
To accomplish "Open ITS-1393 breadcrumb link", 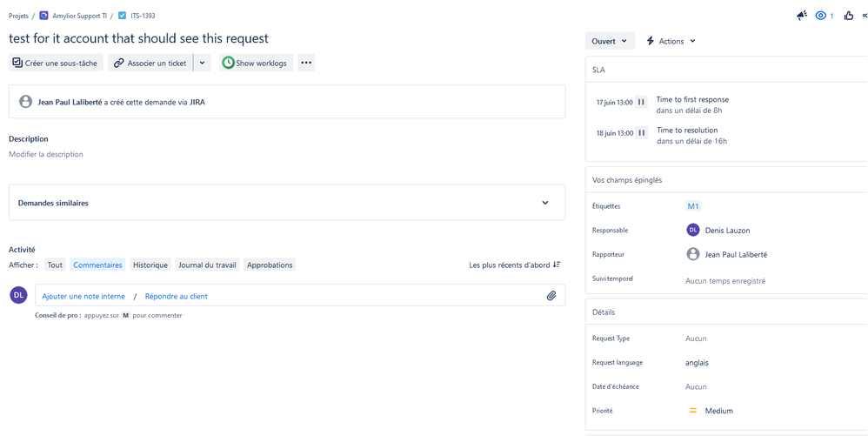I will click(143, 16).
